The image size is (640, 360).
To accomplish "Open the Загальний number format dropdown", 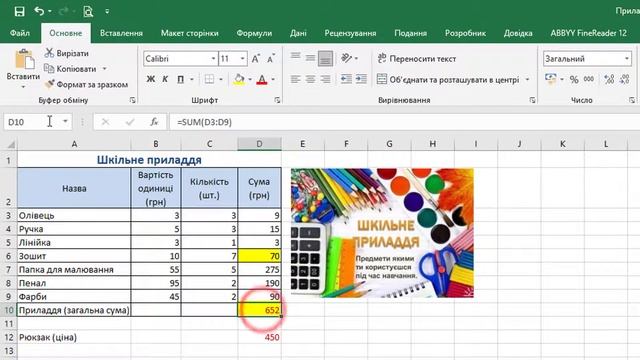I will coord(627,59).
